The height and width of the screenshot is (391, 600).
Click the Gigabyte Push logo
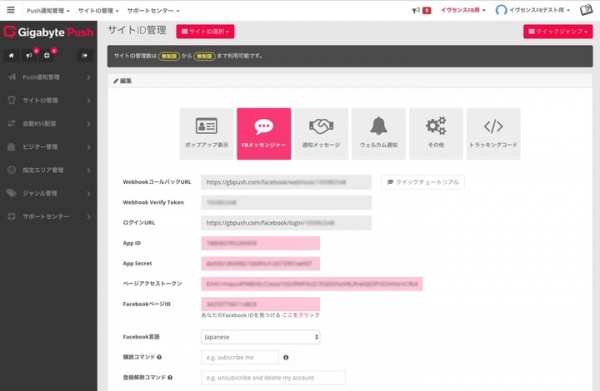[49, 32]
